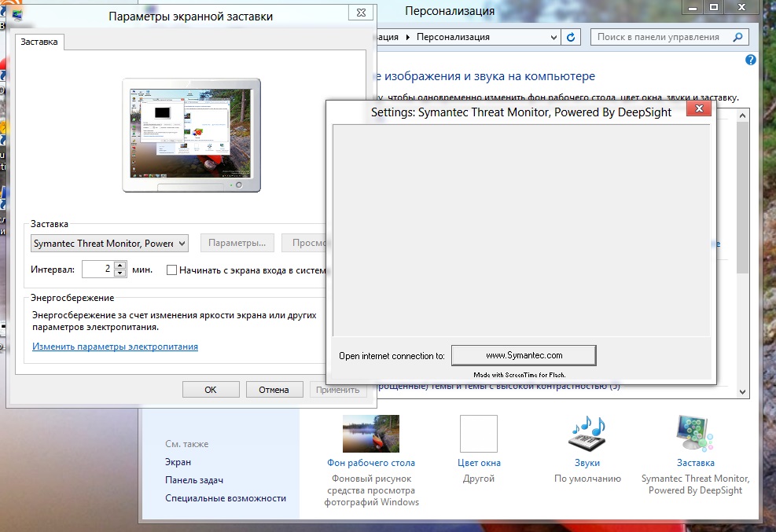Screen dimensions: 776x532
Task: Click the 'Энергосбережение' group label
Action: pyautogui.click(x=72, y=298)
